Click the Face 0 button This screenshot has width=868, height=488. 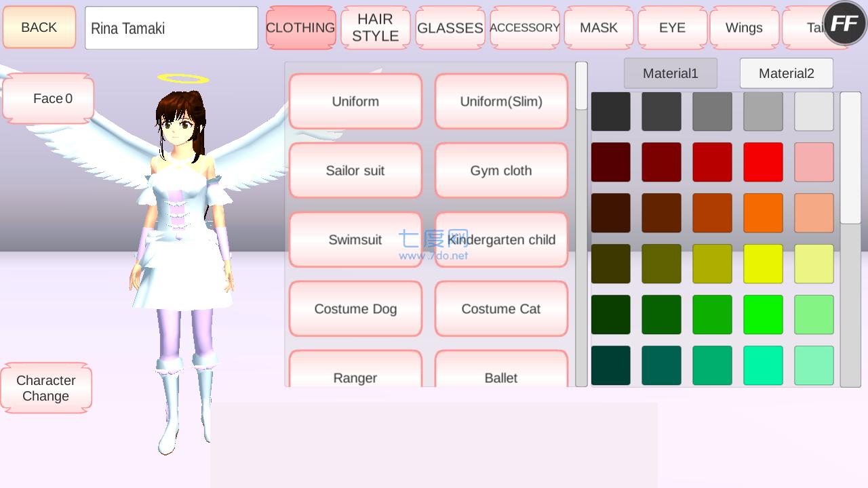(x=48, y=99)
